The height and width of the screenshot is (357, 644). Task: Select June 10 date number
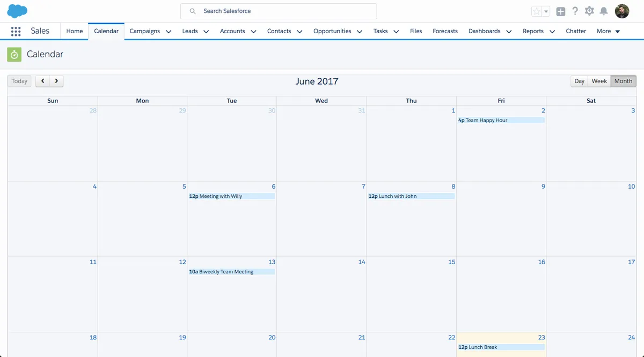tap(631, 187)
